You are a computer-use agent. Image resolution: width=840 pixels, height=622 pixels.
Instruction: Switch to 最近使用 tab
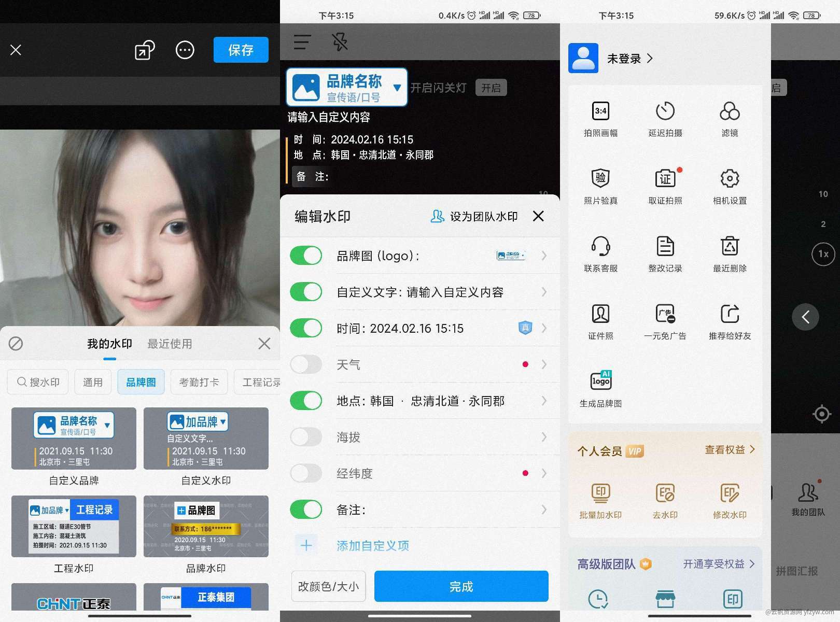pyautogui.click(x=170, y=344)
